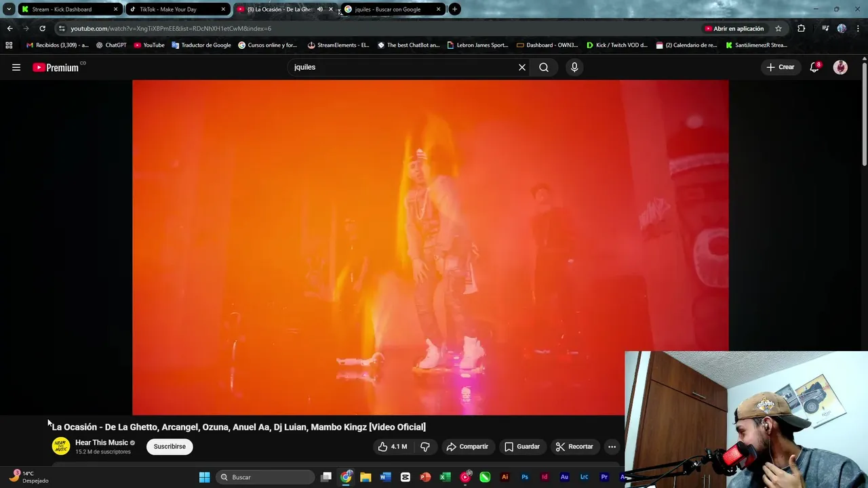Run search with the magnifier button
This screenshot has width=868, height=488.
(x=544, y=67)
